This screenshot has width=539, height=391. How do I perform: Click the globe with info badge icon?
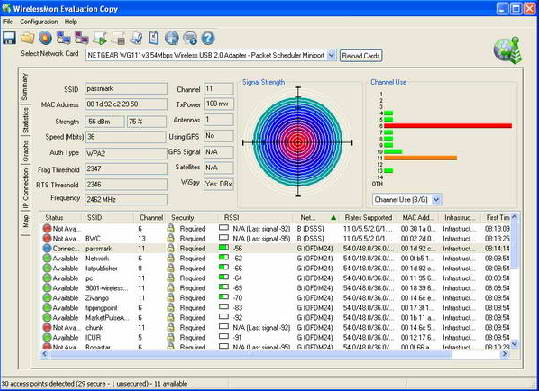(x=190, y=38)
